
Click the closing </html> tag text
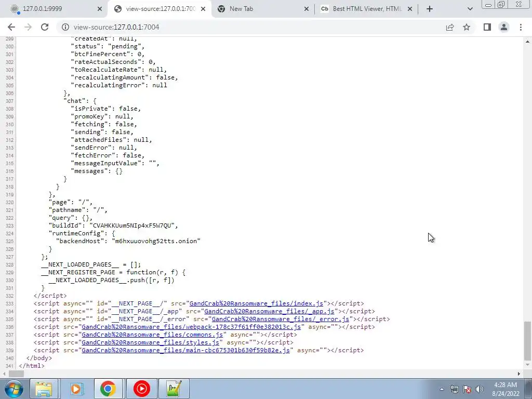pyautogui.click(x=32, y=366)
